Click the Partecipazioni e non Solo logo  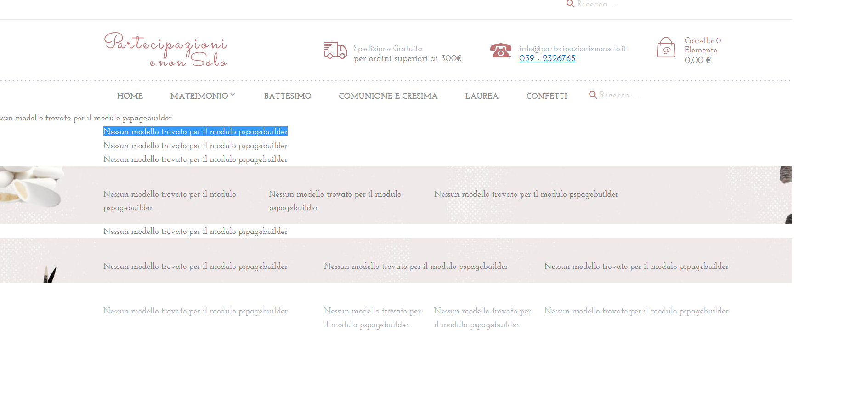(x=166, y=50)
